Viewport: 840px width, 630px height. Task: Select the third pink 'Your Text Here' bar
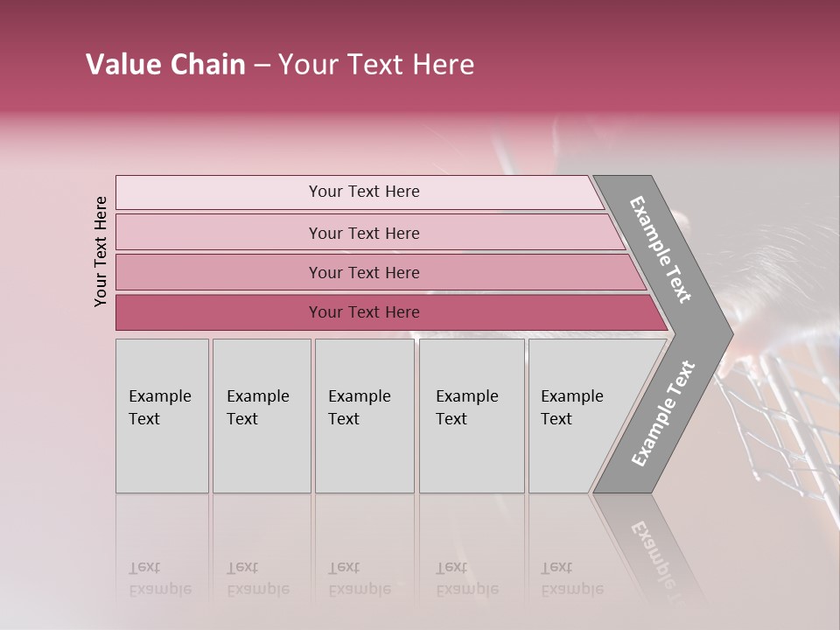click(381, 272)
